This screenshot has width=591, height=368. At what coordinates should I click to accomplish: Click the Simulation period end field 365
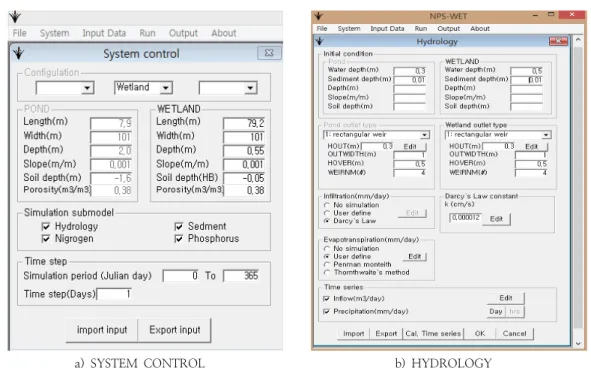click(x=241, y=276)
